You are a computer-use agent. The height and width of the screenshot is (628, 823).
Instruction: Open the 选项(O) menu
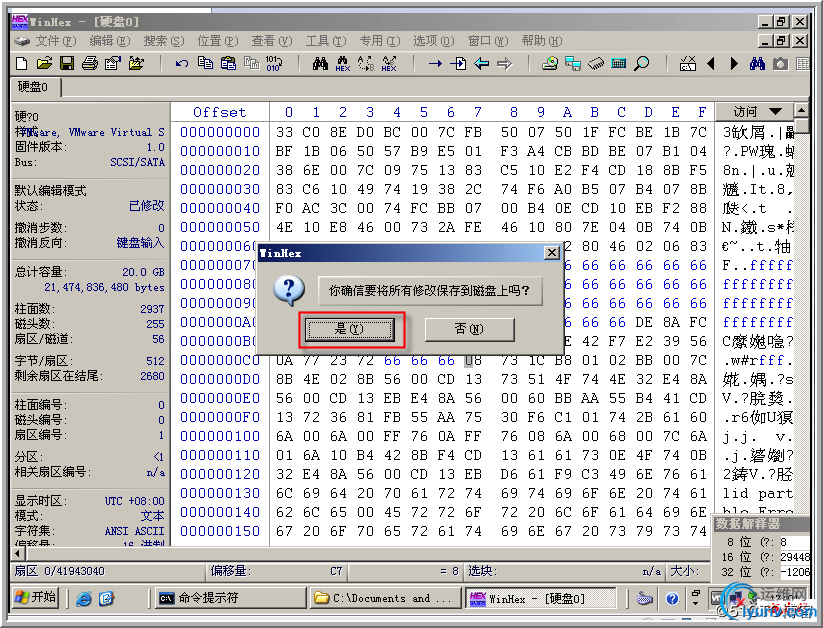click(x=434, y=41)
